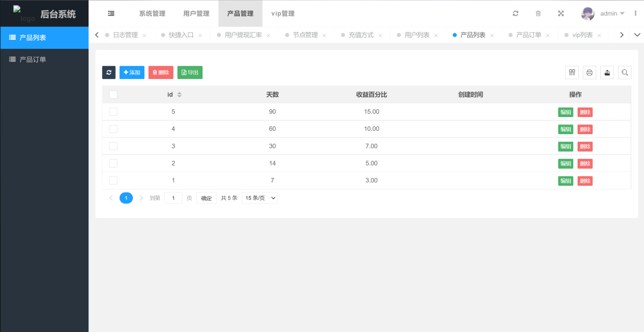This screenshot has width=644, height=332.
Task: Click the trash icon to clear tabs
Action: 538,13
